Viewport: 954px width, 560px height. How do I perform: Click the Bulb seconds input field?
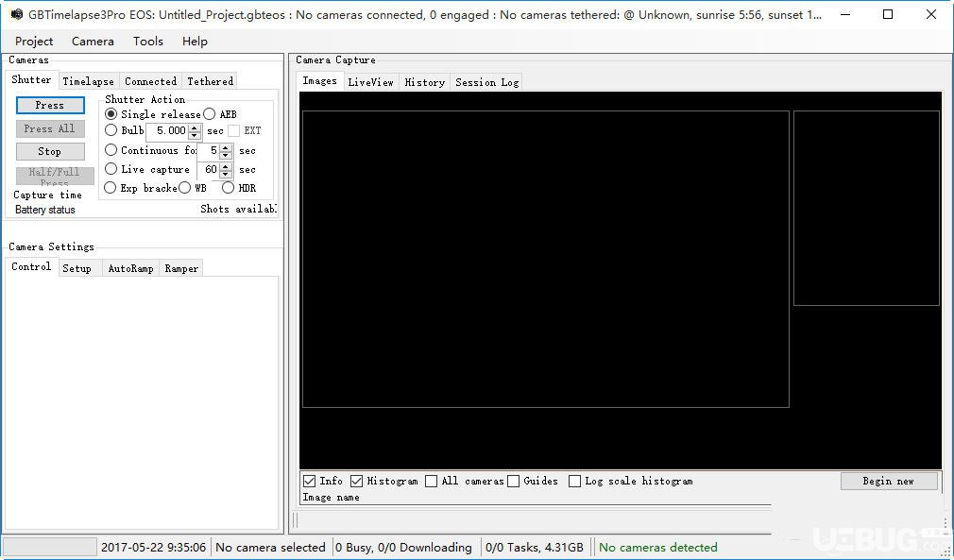pyautogui.click(x=167, y=130)
